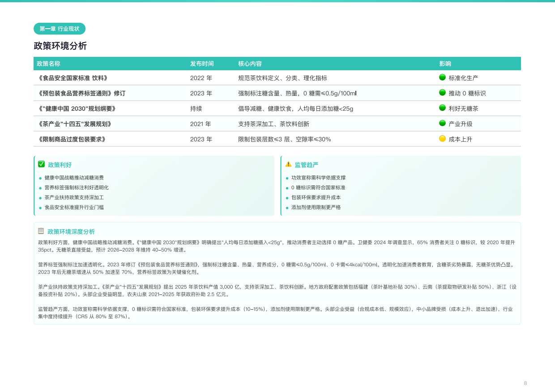Viewport: 555px width, 392px height.
Task: Click paragraph starting 茶产业扶持政策支持深加工
Action: [277, 290]
